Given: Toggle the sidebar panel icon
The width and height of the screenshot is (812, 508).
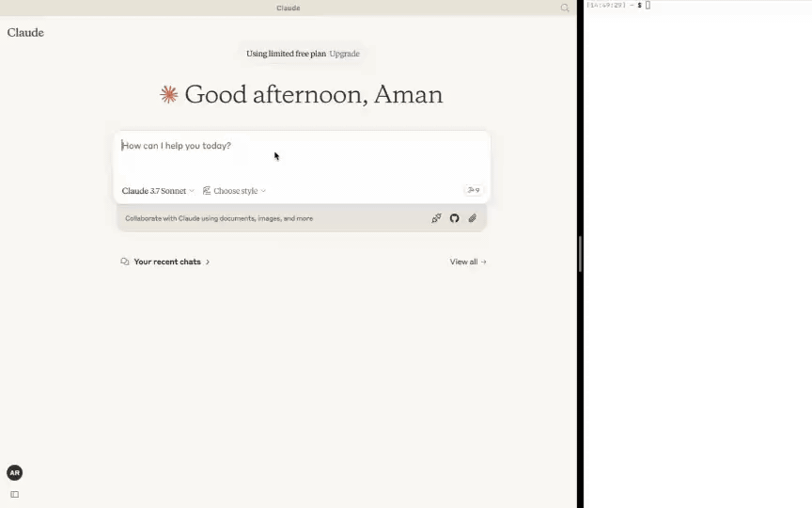Looking at the screenshot, I should [14, 494].
